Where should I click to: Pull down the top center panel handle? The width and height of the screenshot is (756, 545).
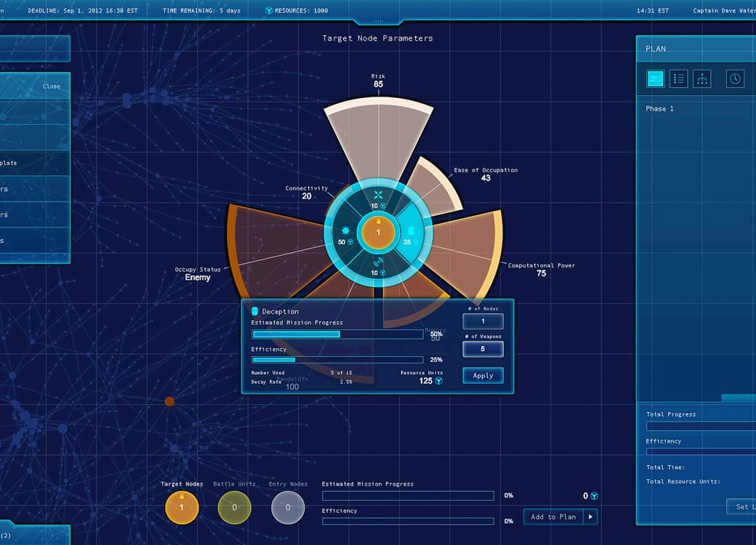[x=378, y=21]
